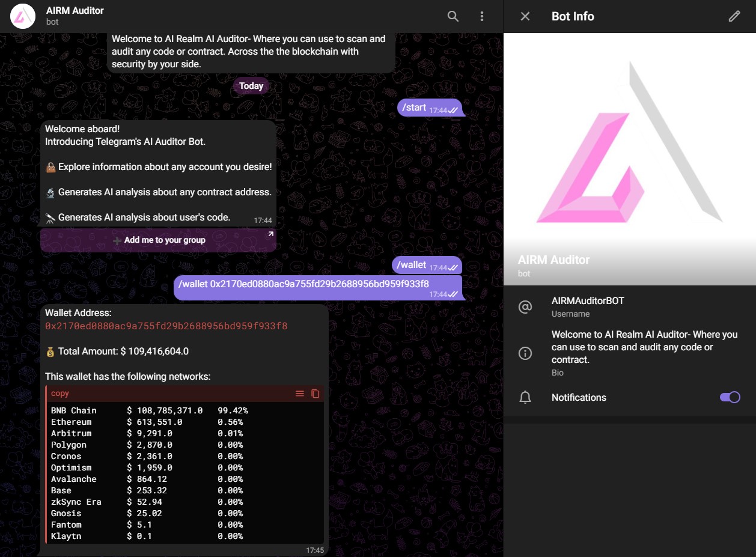Click the AIRM Auditor title in chat header

75,11
